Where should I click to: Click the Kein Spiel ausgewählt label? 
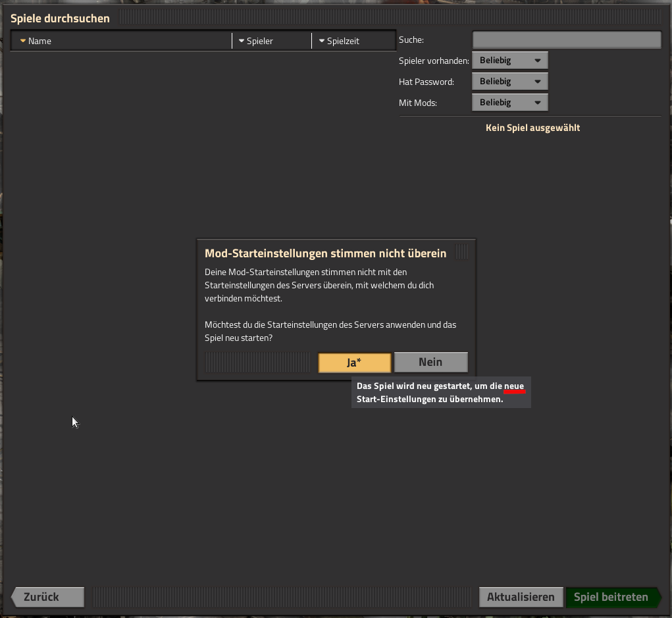pos(532,128)
